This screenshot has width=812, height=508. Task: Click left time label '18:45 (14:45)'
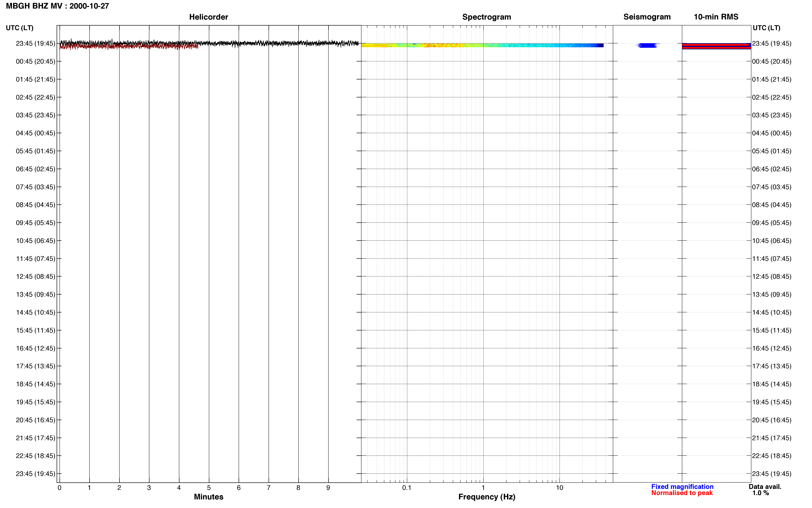[x=36, y=384]
